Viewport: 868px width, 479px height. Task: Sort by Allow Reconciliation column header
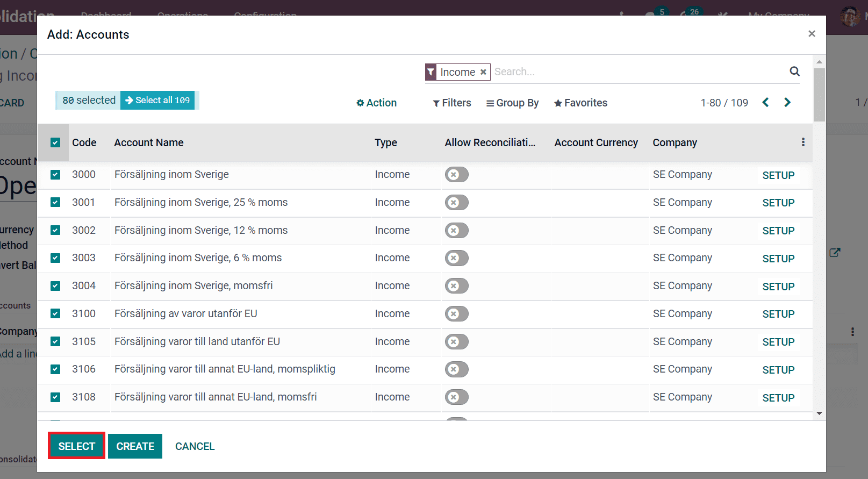click(x=490, y=142)
